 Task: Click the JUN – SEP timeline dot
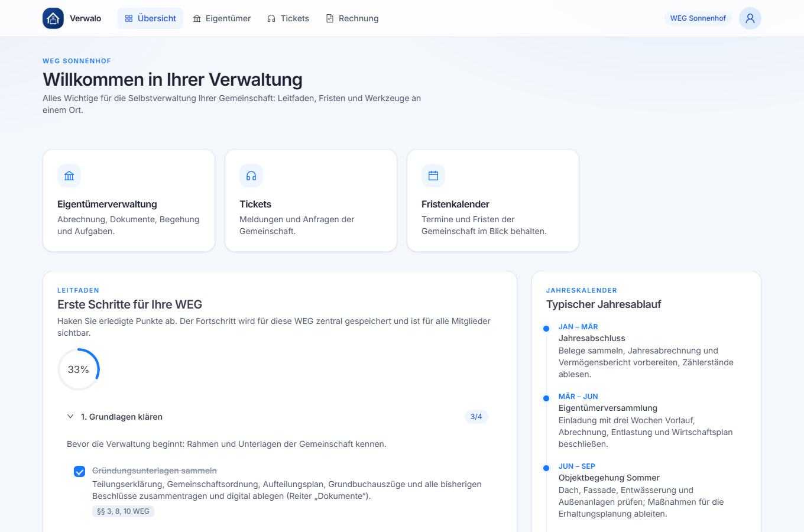click(546, 468)
